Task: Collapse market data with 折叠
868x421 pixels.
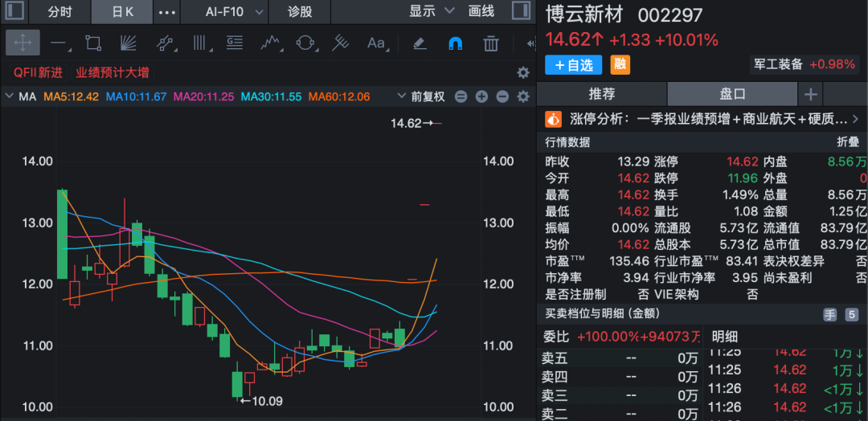Action: 848,142
